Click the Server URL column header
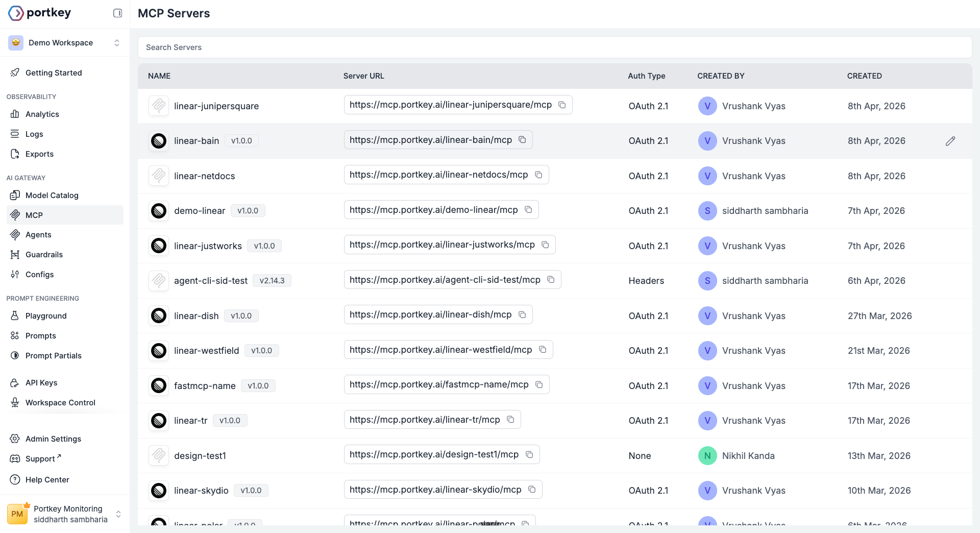The image size is (980, 533). (364, 76)
